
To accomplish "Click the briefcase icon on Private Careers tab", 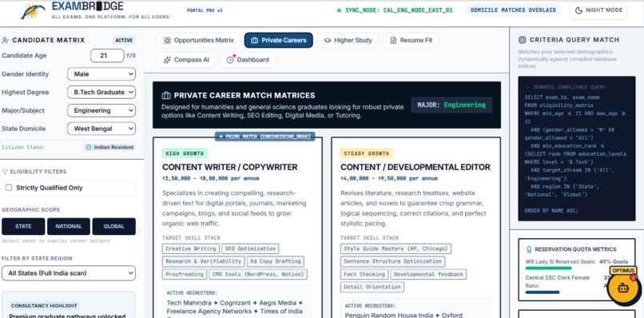I will (255, 40).
